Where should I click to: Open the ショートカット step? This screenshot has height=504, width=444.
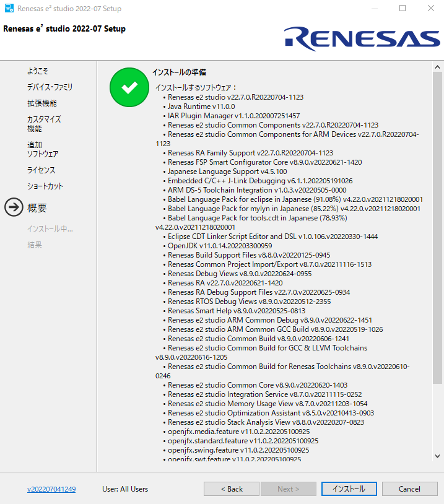pos(45,186)
